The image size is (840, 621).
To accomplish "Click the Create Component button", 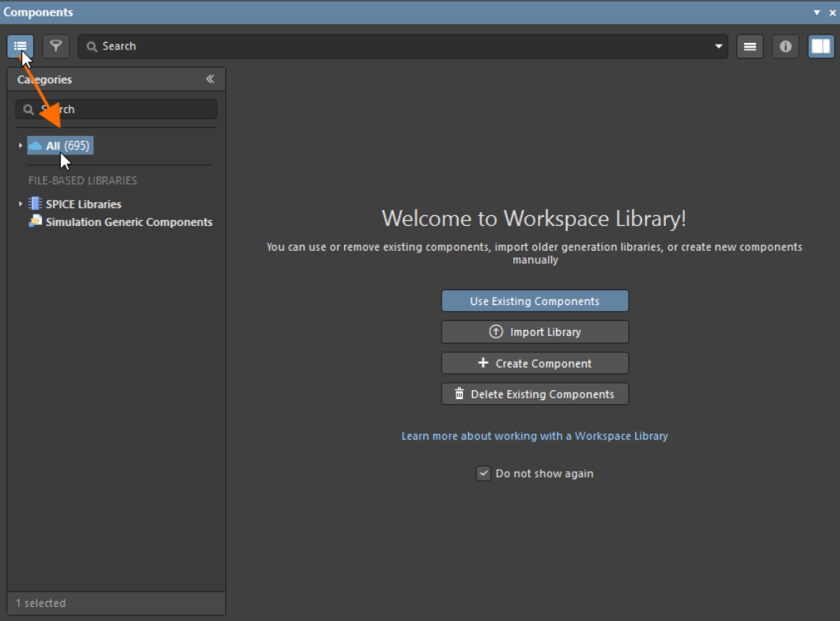I will point(535,363).
